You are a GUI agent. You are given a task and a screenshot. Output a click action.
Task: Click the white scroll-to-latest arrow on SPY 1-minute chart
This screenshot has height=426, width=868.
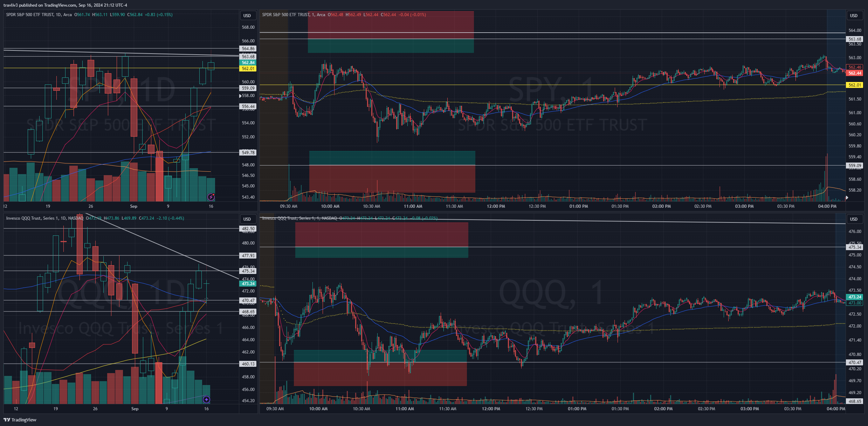pyautogui.click(x=847, y=198)
